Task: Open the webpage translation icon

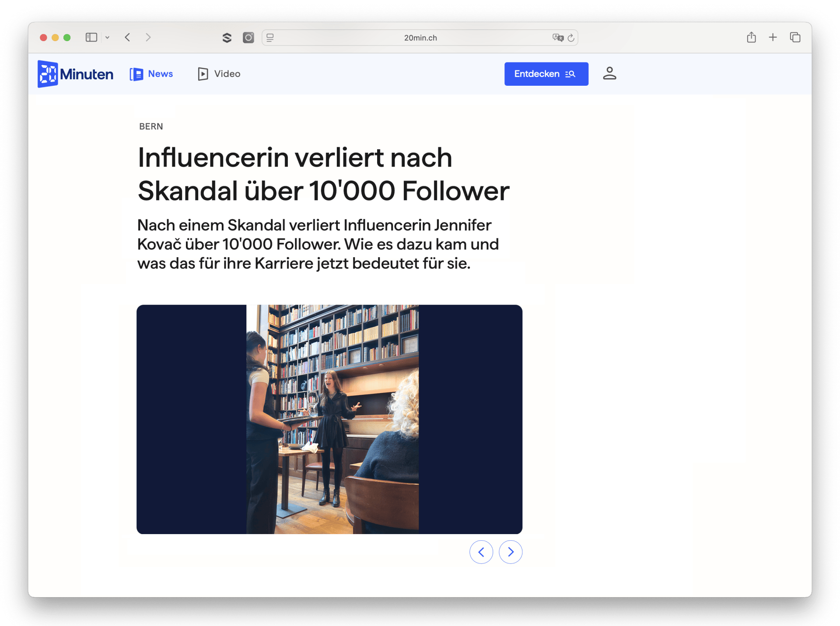Action: [557, 38]
